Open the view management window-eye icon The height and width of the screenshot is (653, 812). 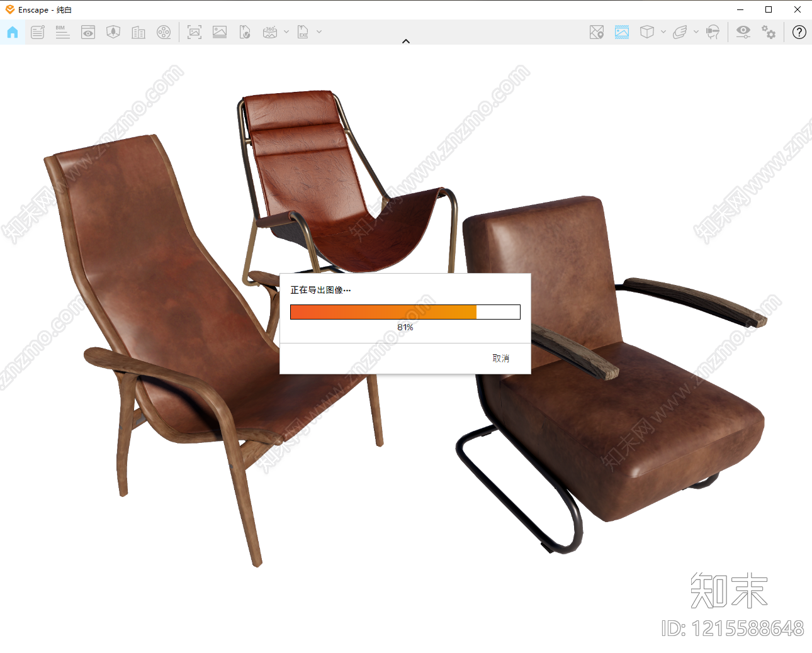tap(88, 32)
